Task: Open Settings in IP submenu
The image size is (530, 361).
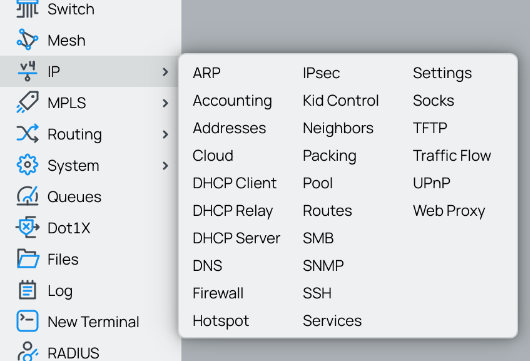Action: pos(442,73)
